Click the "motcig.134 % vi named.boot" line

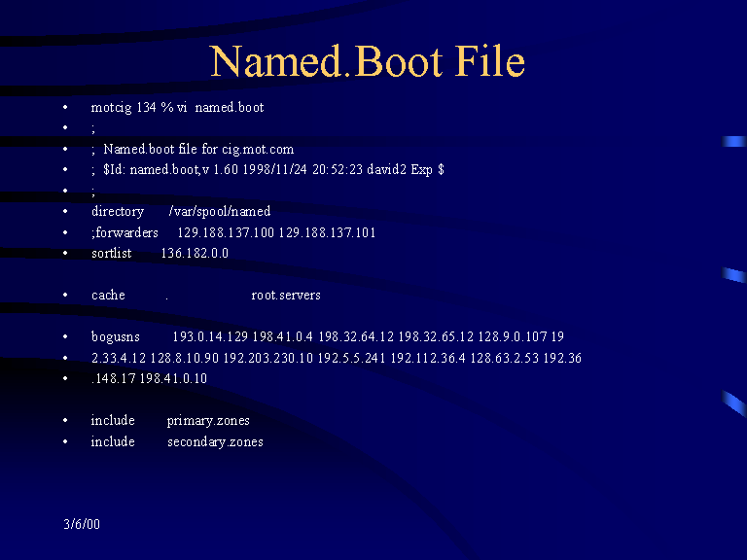(177, 107)
